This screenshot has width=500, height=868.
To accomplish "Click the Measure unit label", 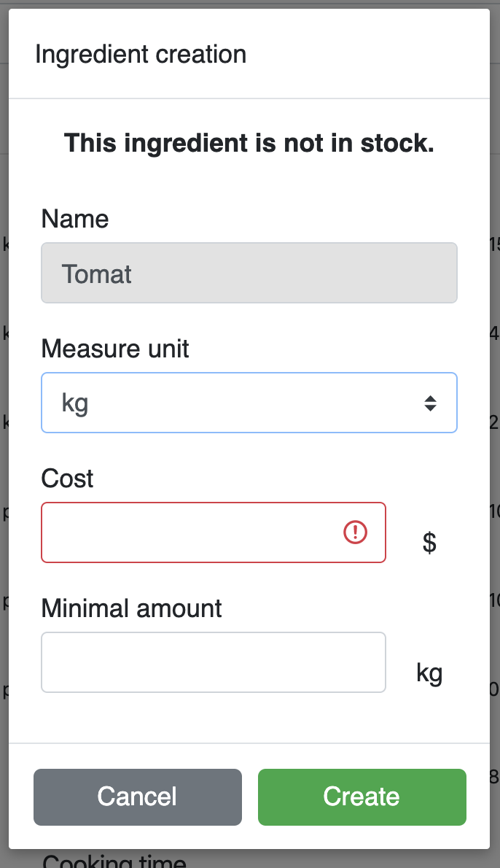I will [x=115, y=349].
